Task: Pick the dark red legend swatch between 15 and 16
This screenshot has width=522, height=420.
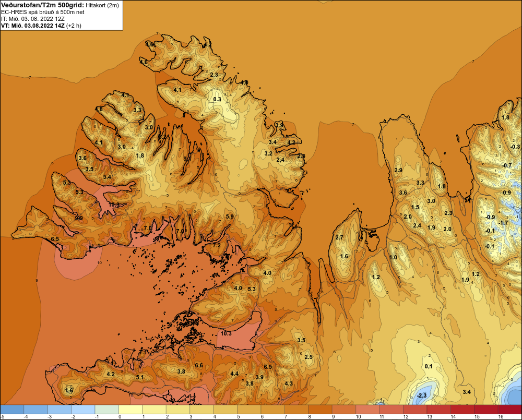Action: 487,409
